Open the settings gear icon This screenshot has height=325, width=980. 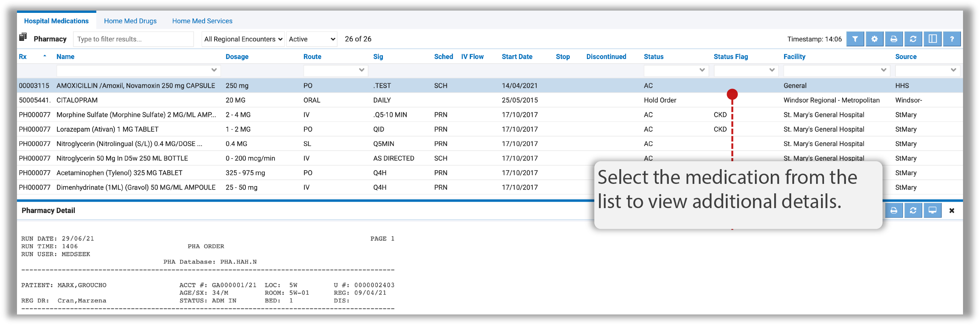[874, 39]
